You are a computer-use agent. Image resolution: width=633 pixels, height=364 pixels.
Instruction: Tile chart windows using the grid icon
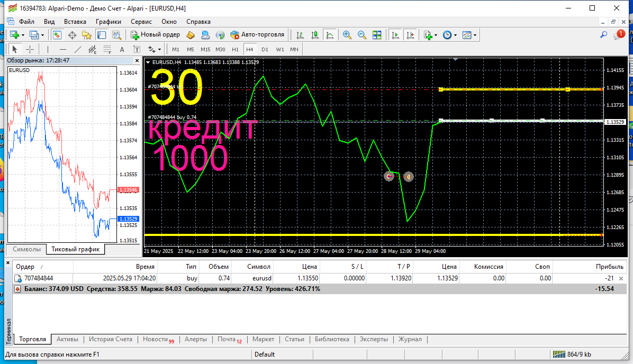(x=377, y=35)
